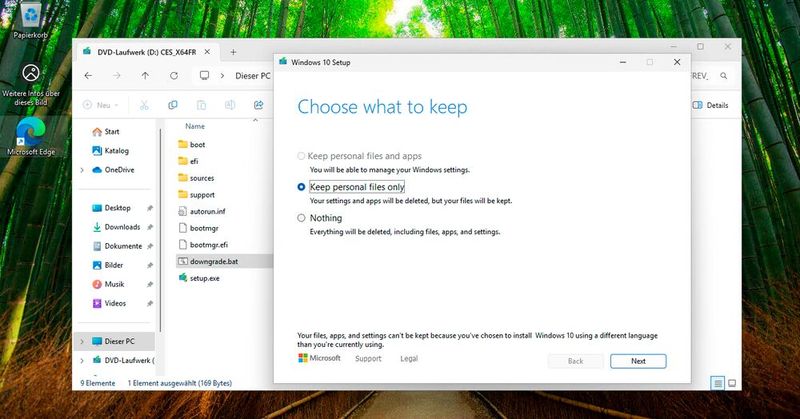Click Explorer forward arrow button
800x419 pixels.
coord(117,76)
